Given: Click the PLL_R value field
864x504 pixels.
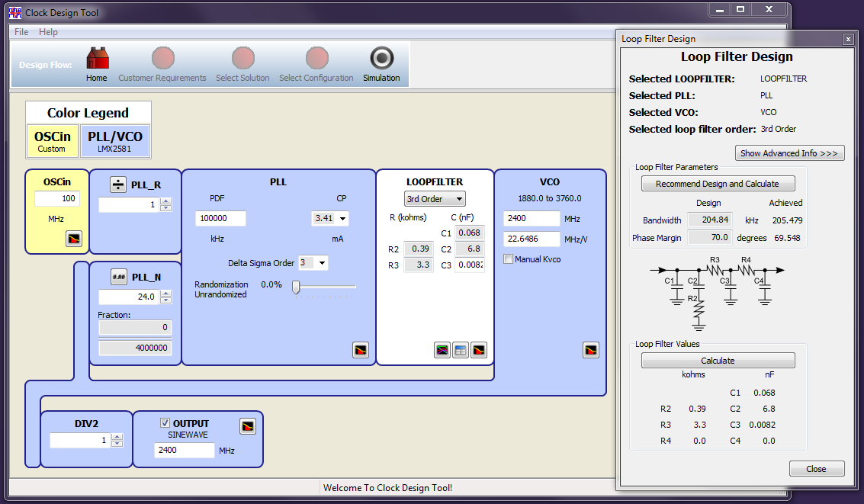Looking at the screenshot, I should coord(130,205).
